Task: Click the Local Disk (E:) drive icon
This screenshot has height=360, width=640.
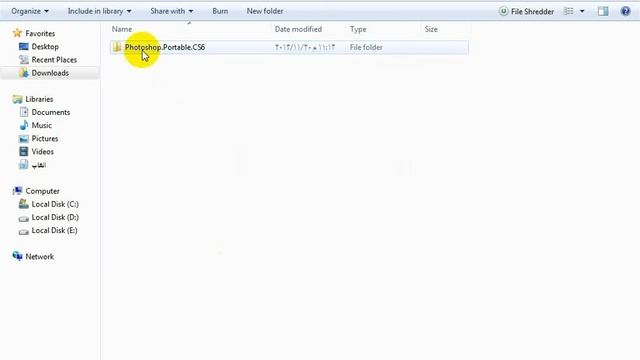Action: pos(24,231)
